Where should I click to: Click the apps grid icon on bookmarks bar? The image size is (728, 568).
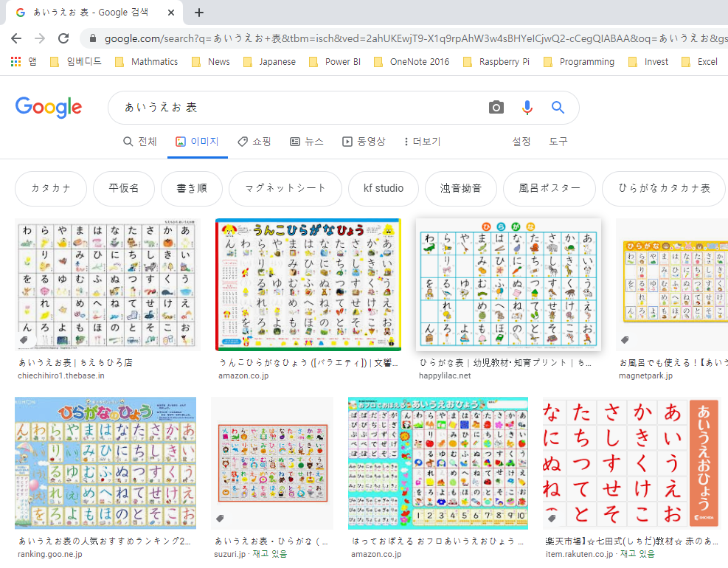point(14,61)
